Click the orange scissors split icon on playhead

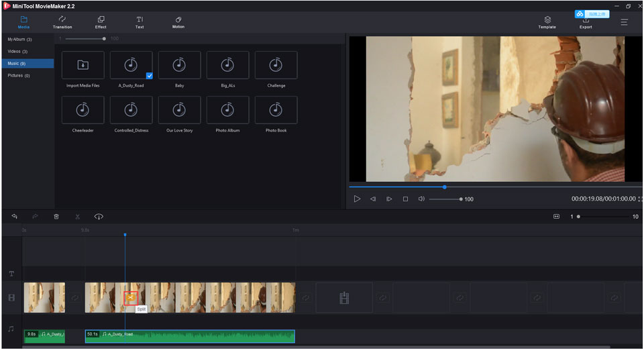pyautogui.click(x=131, y=297)
